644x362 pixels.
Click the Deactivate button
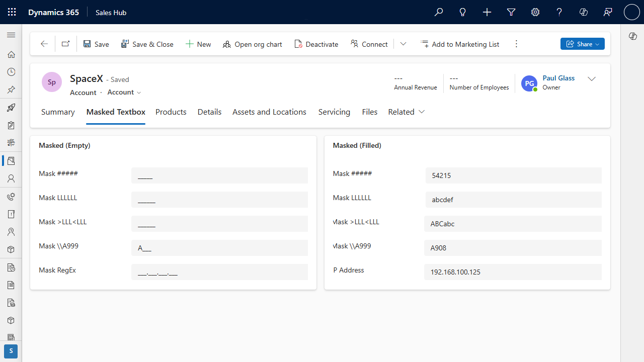pyautogui.click(x=316, y=44)
